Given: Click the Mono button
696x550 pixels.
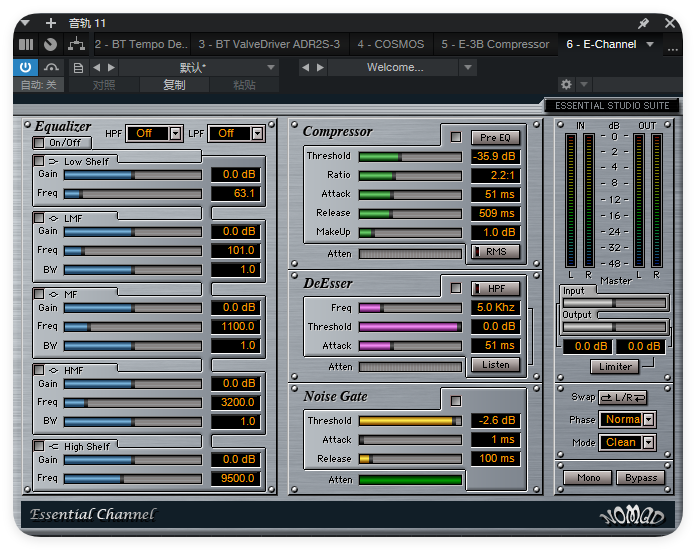Looking at the screenshot, I should point(588,478).
